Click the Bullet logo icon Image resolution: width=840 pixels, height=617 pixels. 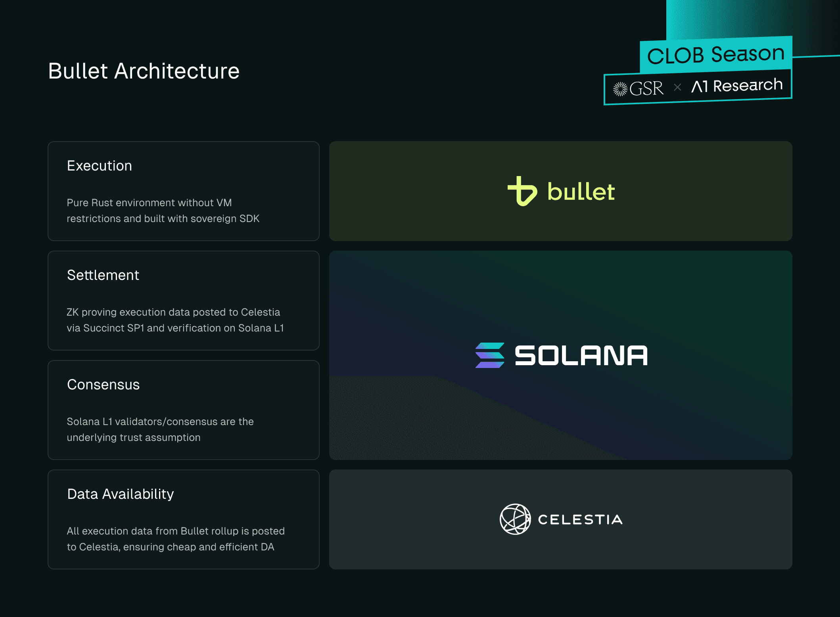522,191
